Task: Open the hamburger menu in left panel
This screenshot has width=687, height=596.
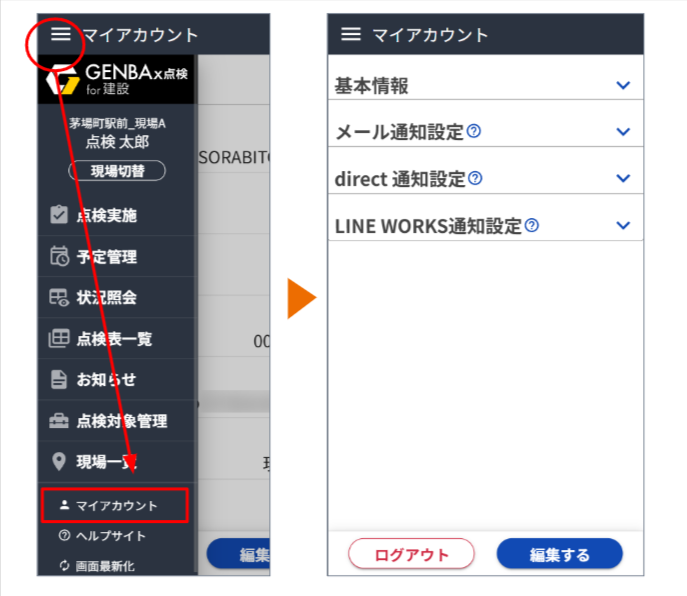Action: [60, 34]
